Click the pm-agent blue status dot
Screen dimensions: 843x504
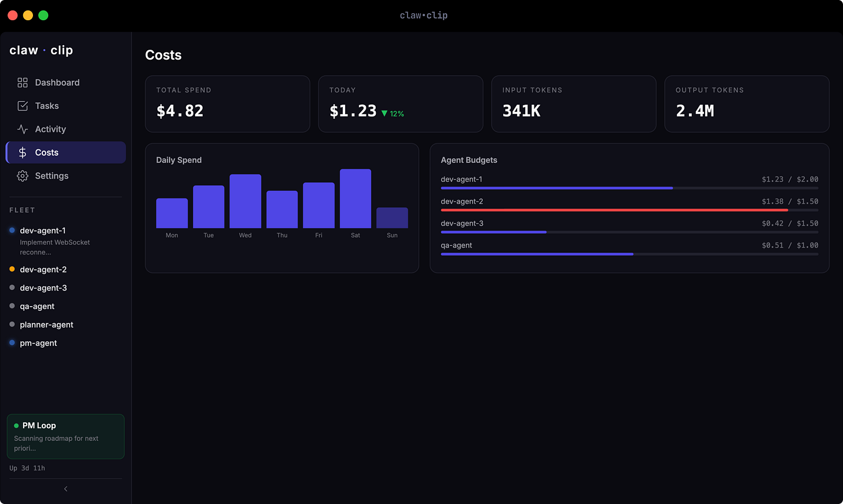coord(12,343)
